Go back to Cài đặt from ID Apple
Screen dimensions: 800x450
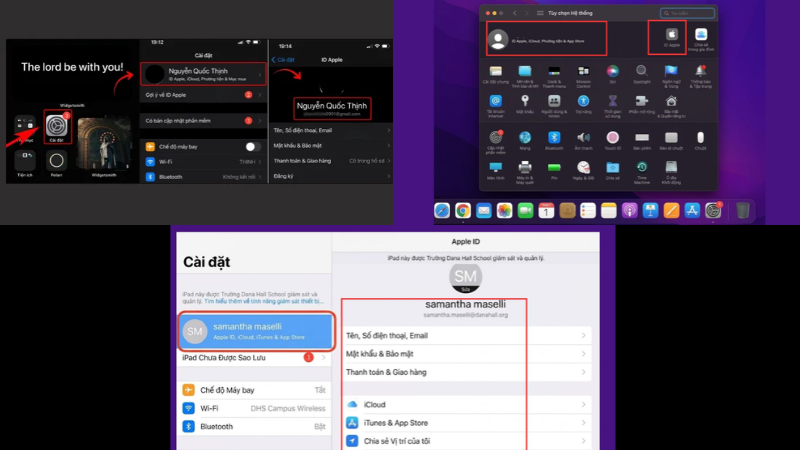click(283, 60)
